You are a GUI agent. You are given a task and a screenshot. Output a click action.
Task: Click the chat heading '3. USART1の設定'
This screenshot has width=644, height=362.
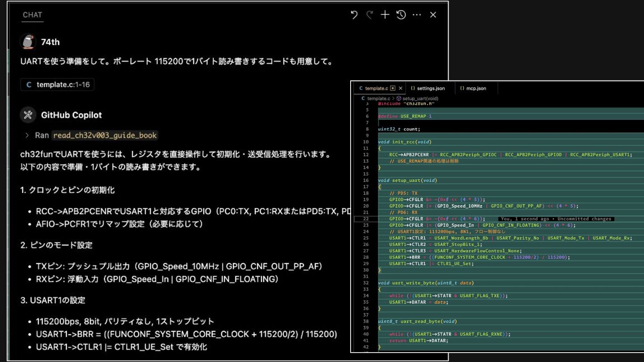tap(53, 300)
